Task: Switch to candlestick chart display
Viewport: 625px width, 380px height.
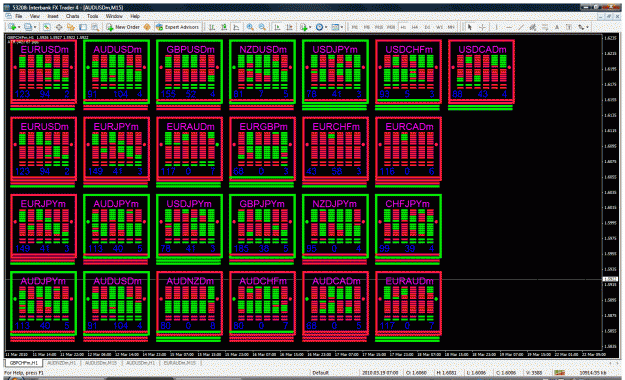Action: click(x=224, y=27)
